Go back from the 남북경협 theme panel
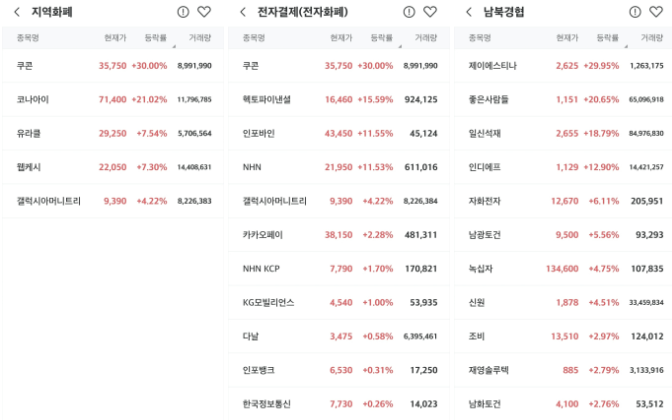The height and width of the screenshot is (420, 672). tap(469, 12)
